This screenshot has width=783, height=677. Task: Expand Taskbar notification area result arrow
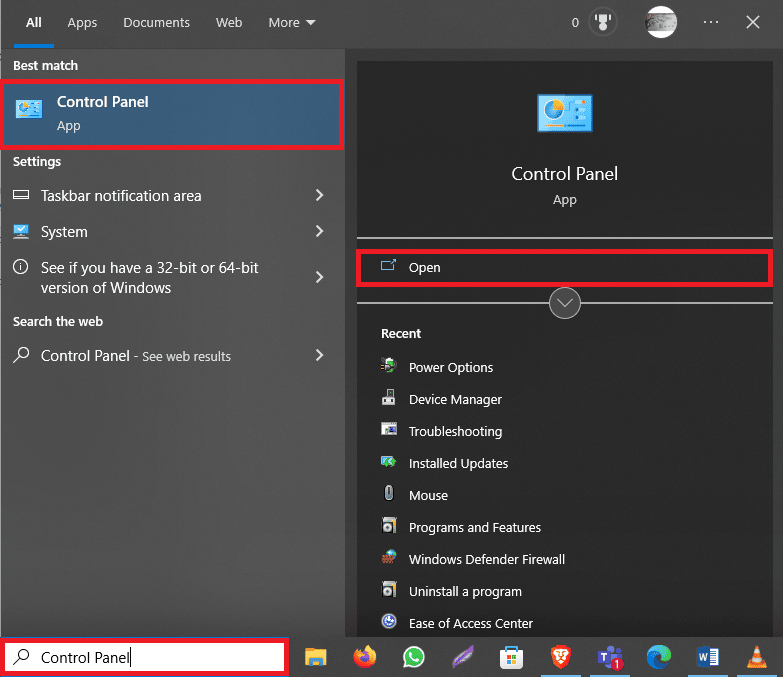[320, 195]
